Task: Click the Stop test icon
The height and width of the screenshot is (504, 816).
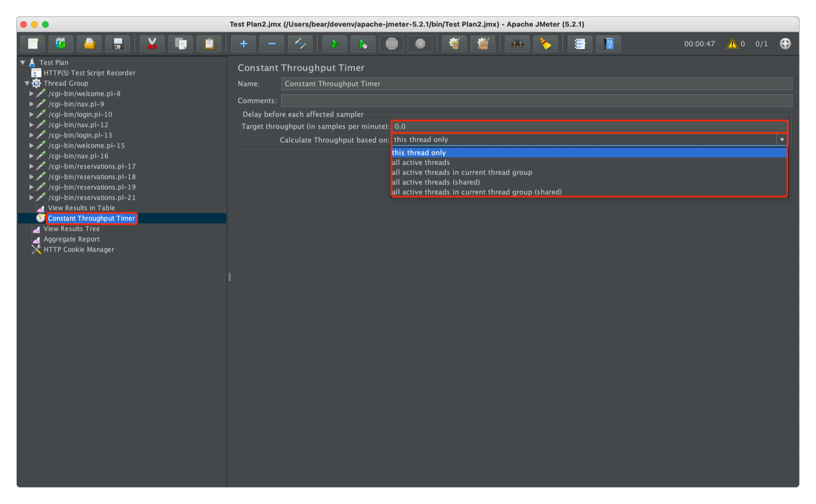Action: (392, 44)
